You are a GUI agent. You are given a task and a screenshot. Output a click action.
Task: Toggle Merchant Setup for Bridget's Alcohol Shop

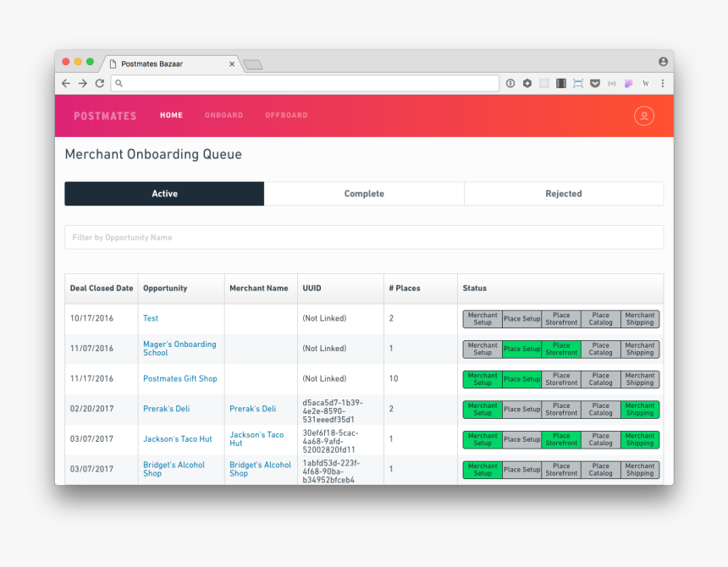(x=483, y=470)
